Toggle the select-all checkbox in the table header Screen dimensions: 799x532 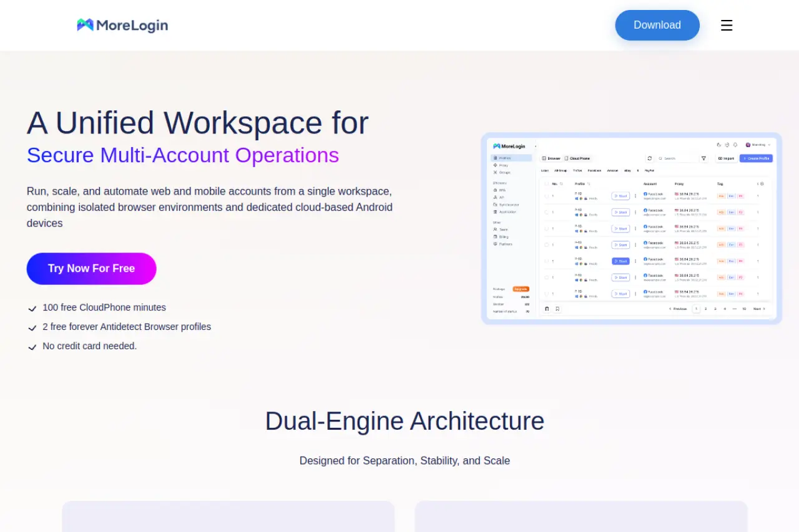coord(547,184)
